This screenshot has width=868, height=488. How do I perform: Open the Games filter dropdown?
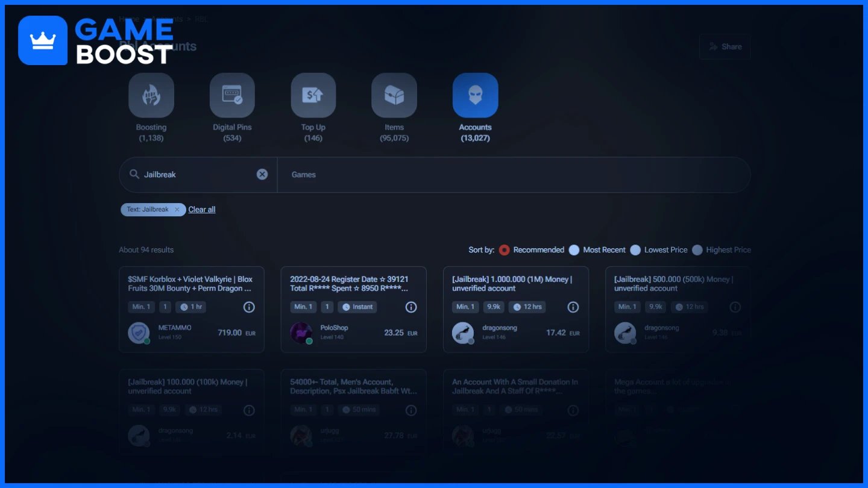(x=514, y=175)
